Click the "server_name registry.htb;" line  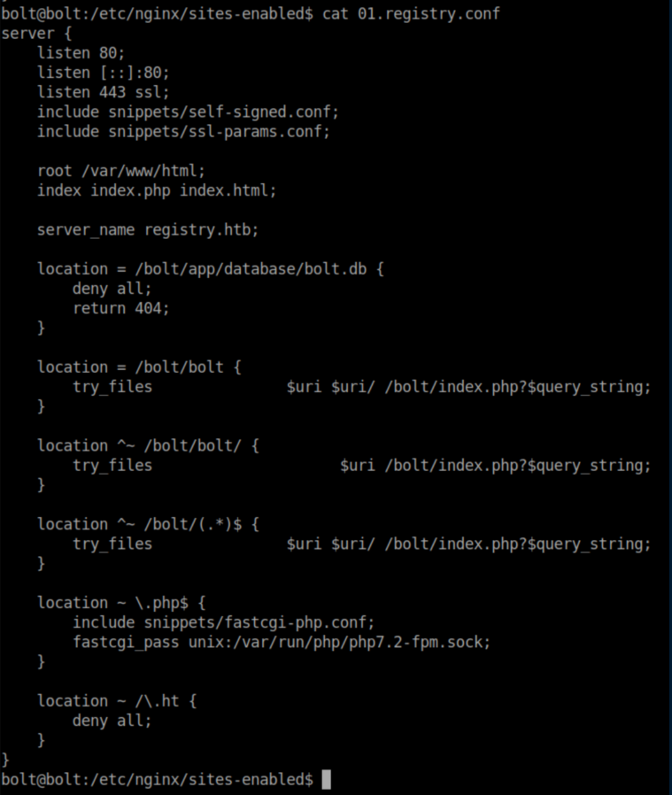pyautogui.click(x=147, y=229)
